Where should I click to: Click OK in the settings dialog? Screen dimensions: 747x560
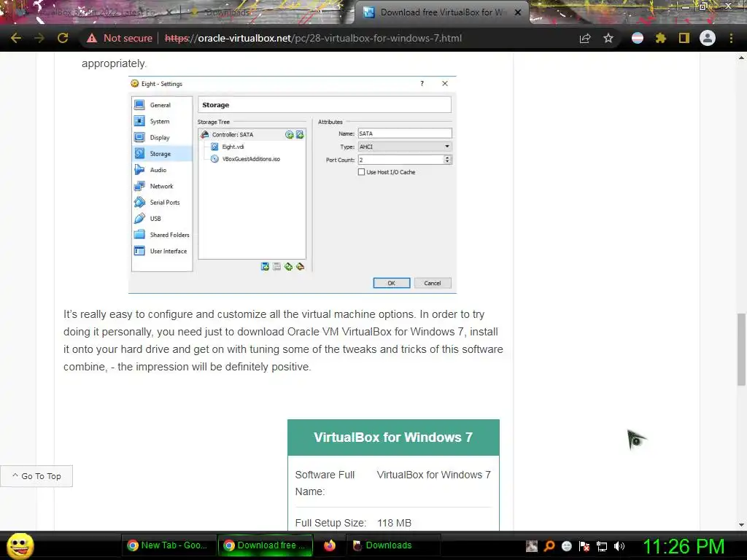(392, 283)
